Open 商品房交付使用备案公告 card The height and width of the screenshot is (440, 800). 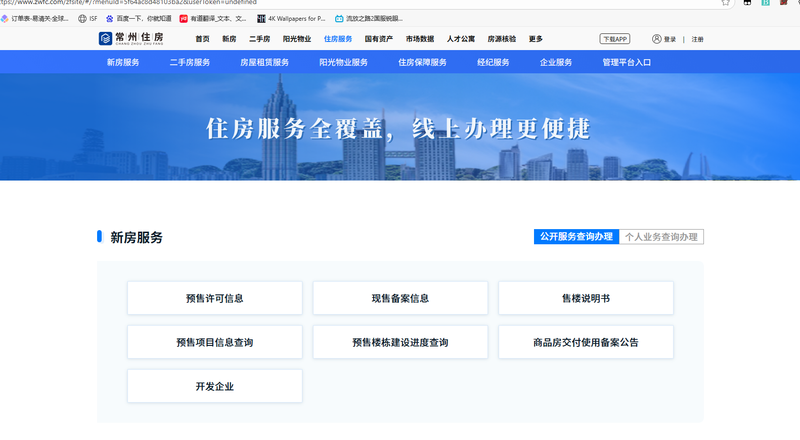tap(585, 342)
